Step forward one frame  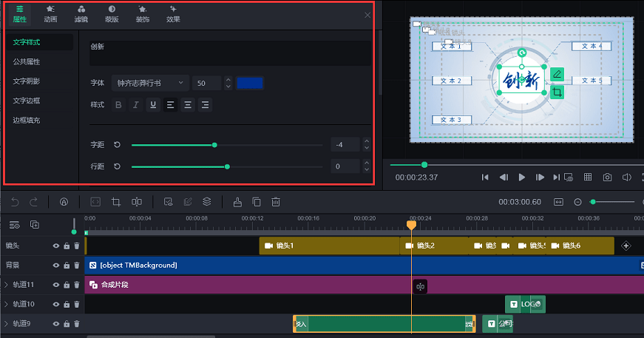pyautogui.click(x=540, y=177)
